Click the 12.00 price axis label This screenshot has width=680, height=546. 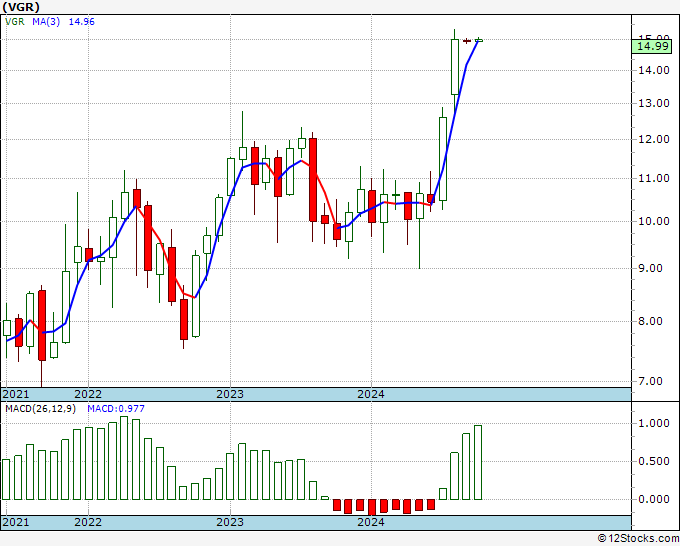pyautogui.click(x=654, y=139)
